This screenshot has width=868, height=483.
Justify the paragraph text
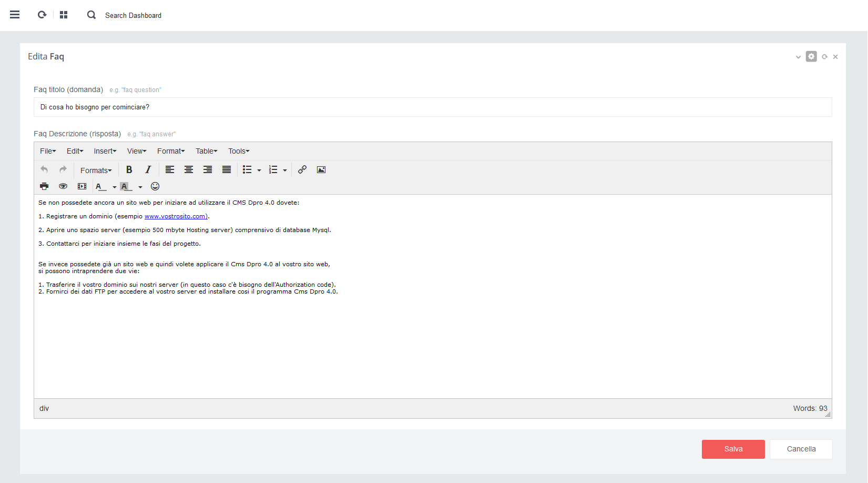[227, 169]
